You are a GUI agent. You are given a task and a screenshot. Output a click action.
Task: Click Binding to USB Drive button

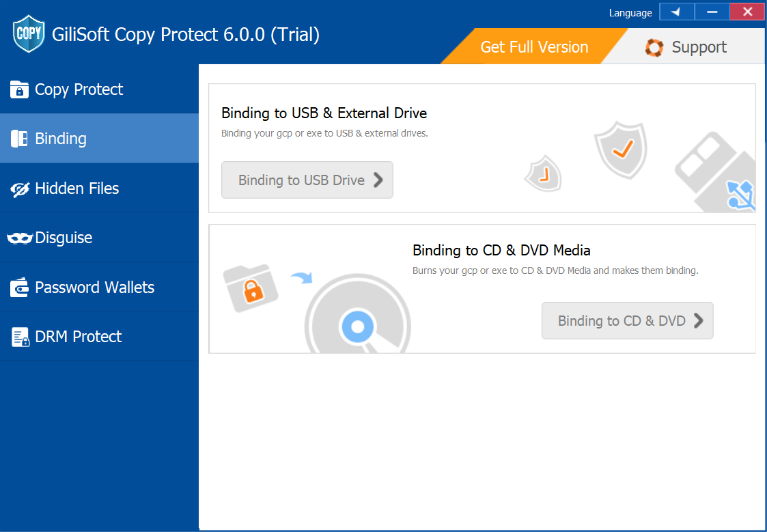pyautogui.click(x=307, y=180)
